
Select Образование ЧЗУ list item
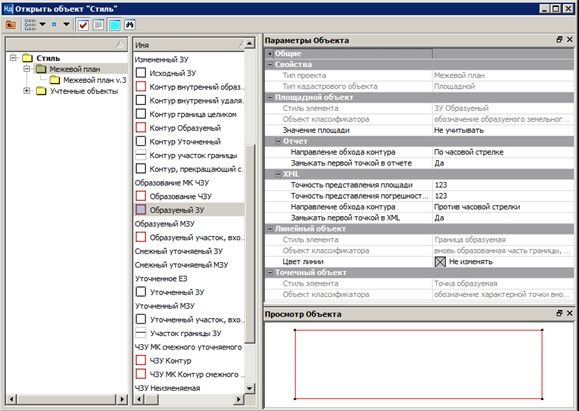point(180,196)
